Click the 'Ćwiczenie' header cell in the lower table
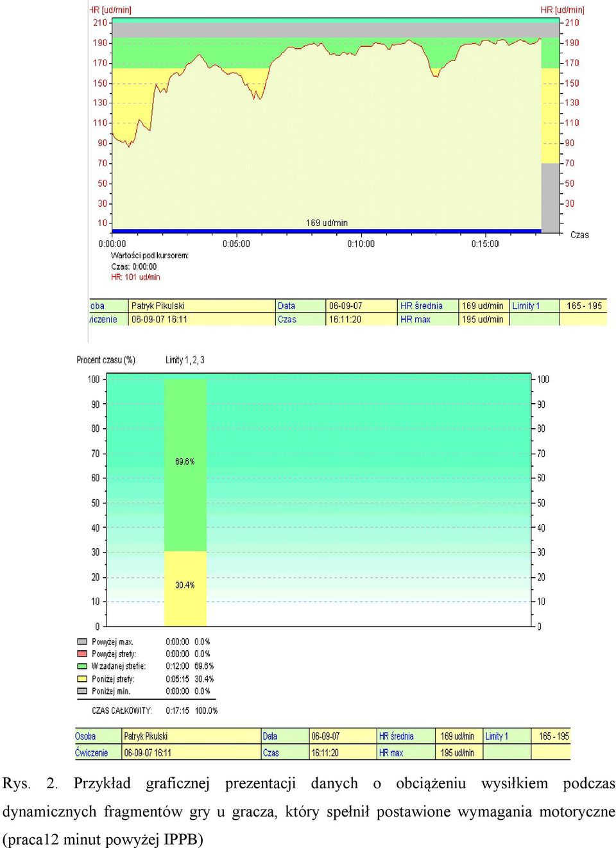Viewport: 616px width, 848px height. pos(98,752)
